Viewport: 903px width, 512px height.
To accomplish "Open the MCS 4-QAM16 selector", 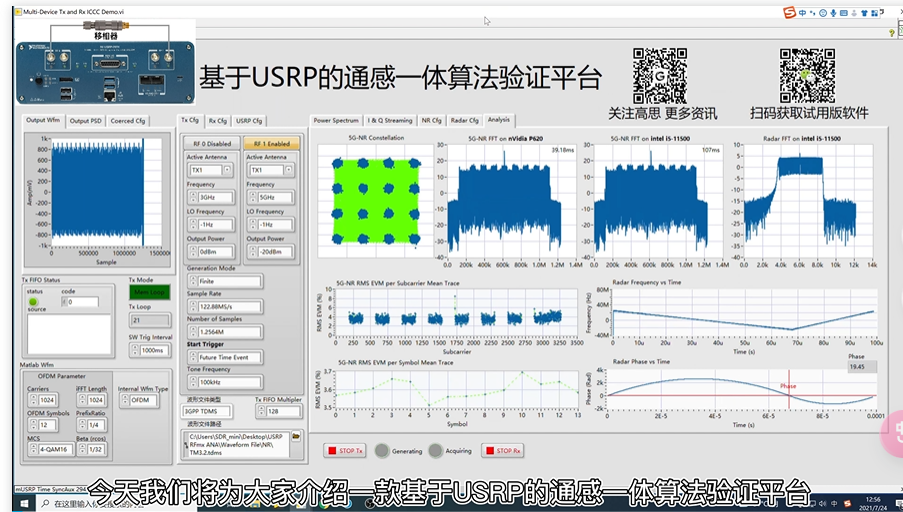I will [x=52, y=449].
